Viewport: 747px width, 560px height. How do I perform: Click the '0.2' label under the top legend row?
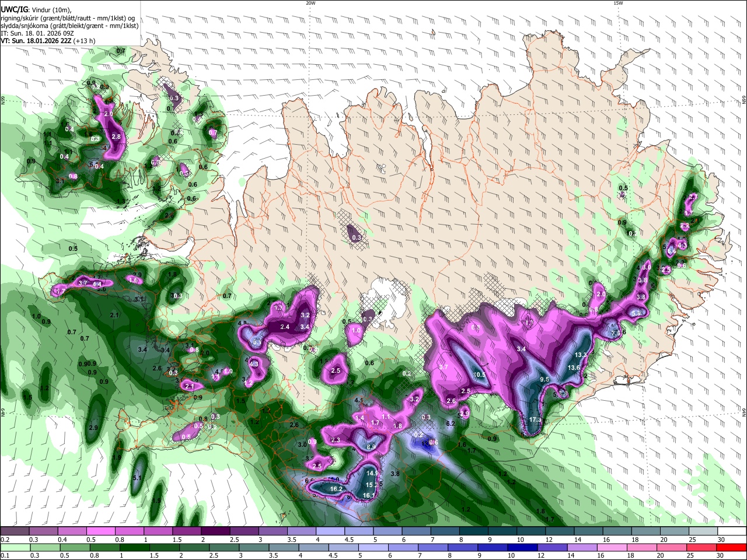(x=5, y=540)
